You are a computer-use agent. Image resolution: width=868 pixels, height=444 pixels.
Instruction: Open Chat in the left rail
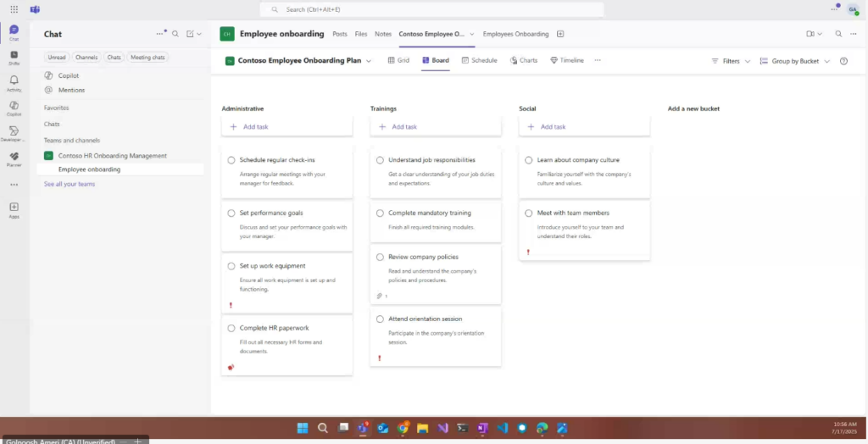point(14,33)
